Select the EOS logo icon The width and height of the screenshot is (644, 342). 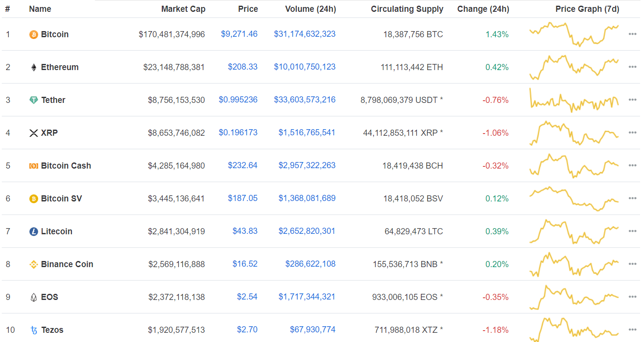point(33,297)
